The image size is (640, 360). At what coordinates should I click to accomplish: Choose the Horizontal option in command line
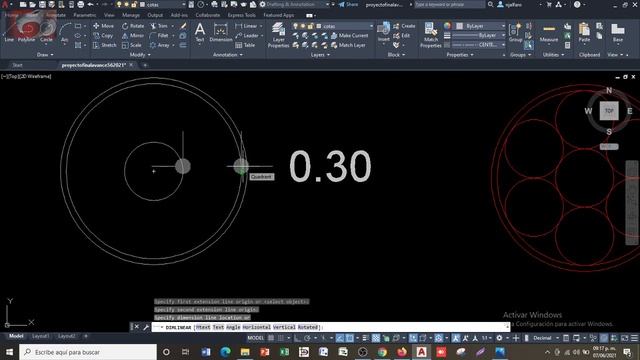click(256, 327)
